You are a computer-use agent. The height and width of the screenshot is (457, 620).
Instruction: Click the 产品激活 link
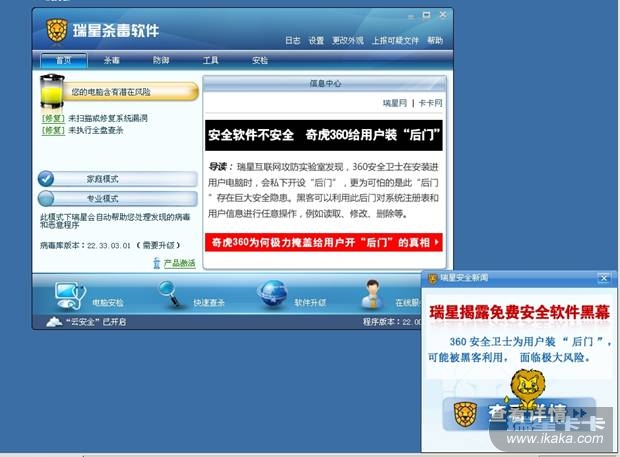pos(180,263)
